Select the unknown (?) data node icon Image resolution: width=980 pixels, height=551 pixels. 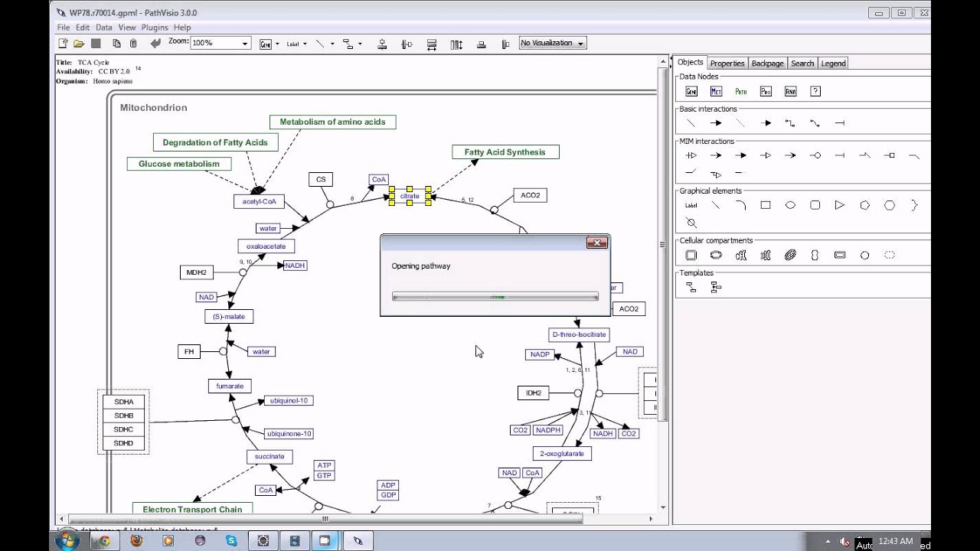(x=815, y=91)
